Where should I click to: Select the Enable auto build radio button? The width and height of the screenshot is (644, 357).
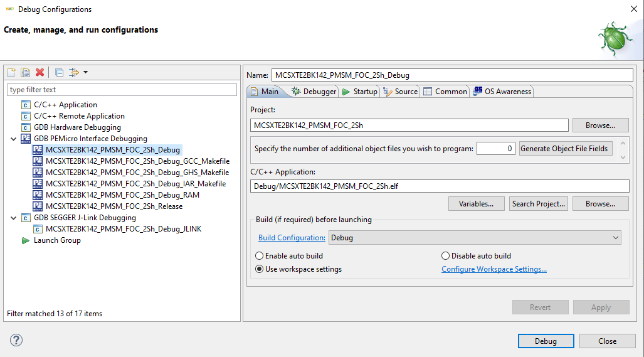[x=260, y=256]
